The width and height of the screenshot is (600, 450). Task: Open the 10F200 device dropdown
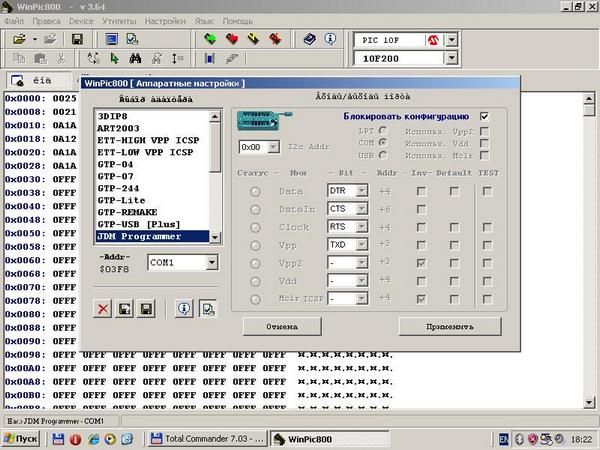point(451,59)
